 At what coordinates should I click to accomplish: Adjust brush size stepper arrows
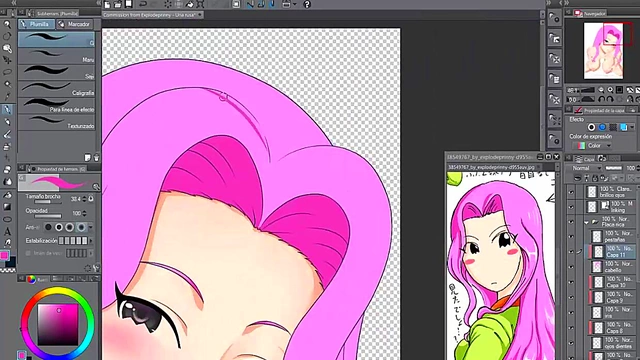coord(84,199)
